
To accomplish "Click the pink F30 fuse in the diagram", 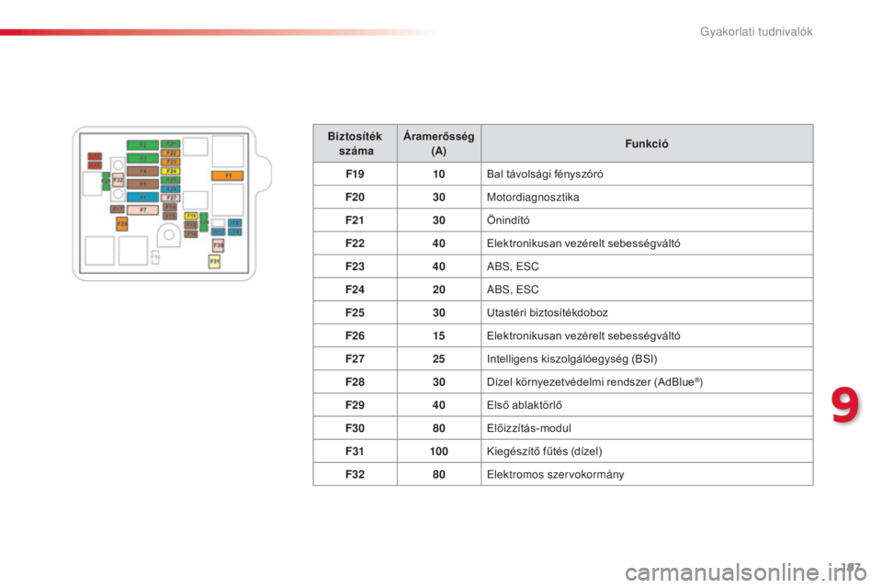I will pos(219,245).
